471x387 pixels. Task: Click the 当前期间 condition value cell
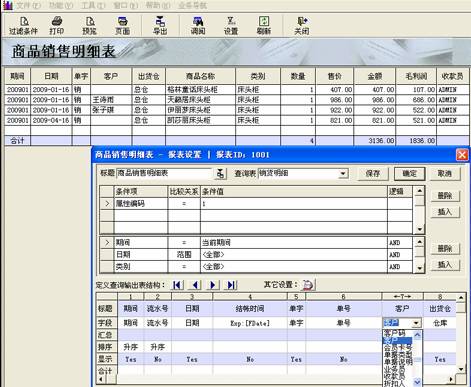tap(294, 243)
